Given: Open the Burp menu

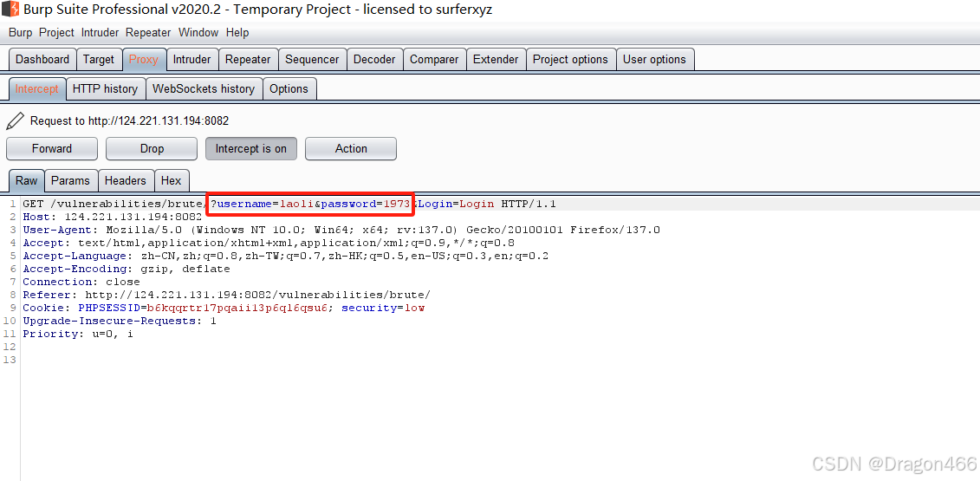Looking at the screenshot, I should pyautogui.click(x=21, y=33).
